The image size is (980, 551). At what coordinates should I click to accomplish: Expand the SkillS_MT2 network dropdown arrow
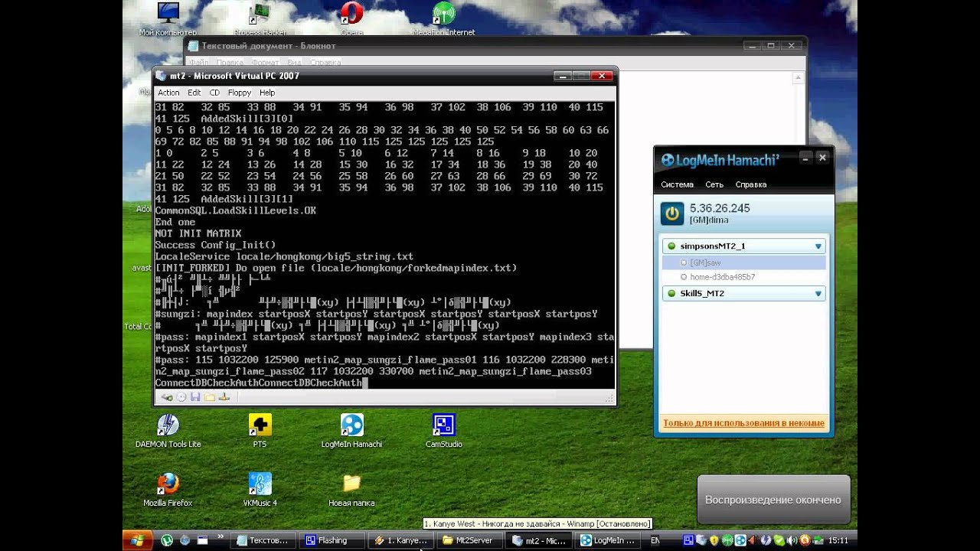pyautogui.click(x=818, y=294)
